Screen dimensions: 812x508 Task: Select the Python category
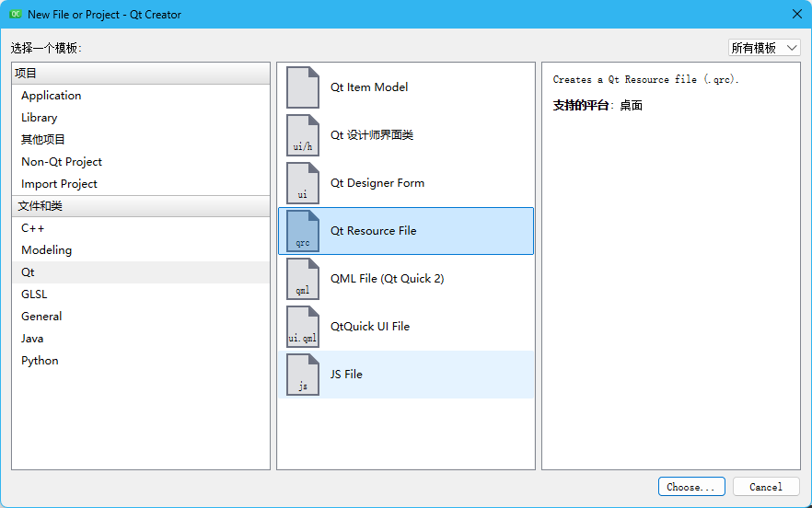click(140, 361)
